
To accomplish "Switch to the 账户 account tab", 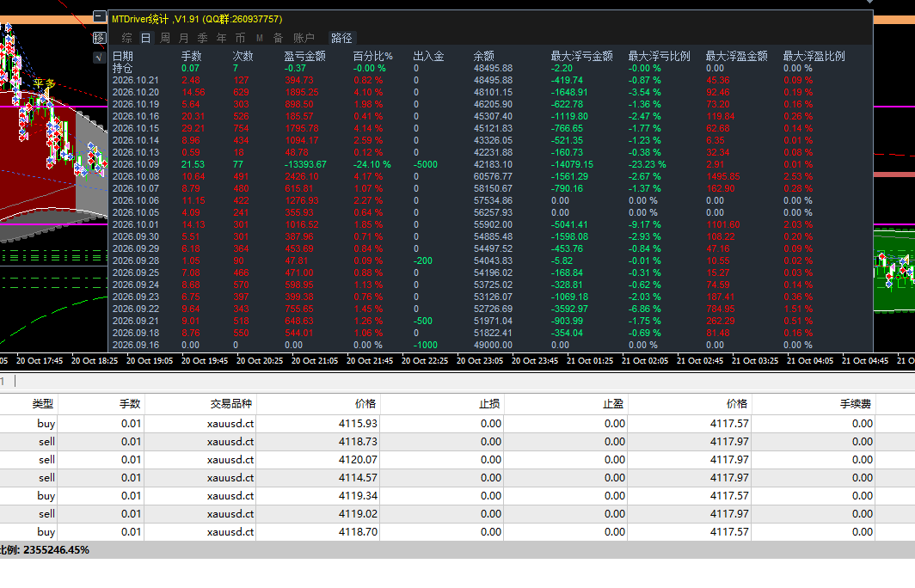I will pos(304,38).
